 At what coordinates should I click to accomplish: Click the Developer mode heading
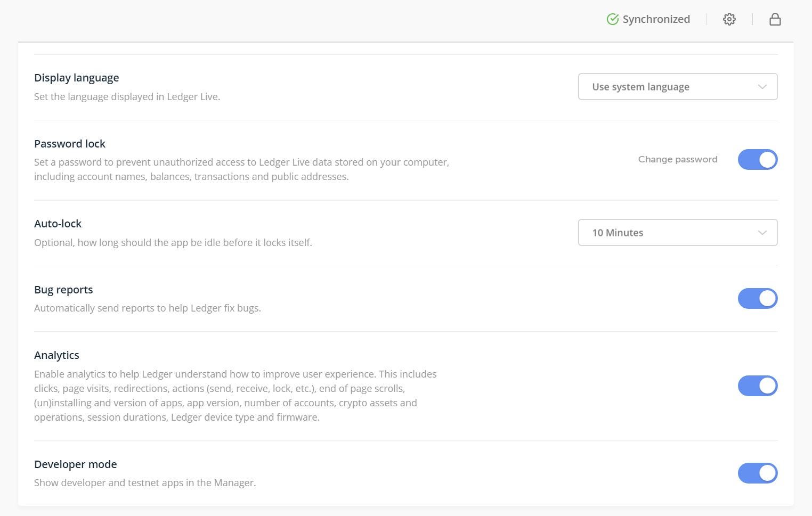point(76,464)
